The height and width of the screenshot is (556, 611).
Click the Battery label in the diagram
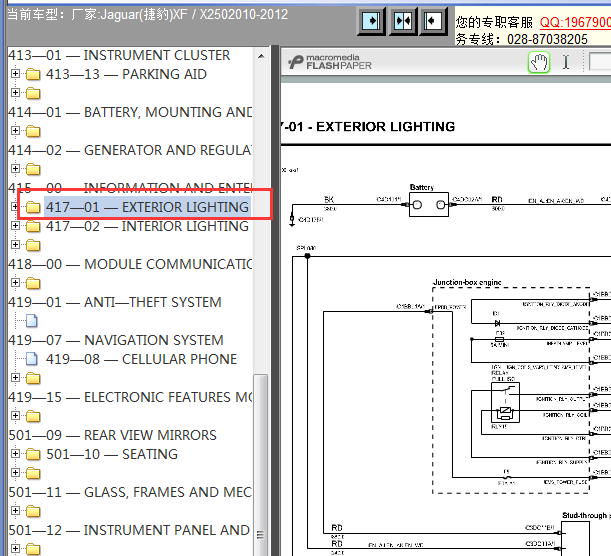[422, 187]
